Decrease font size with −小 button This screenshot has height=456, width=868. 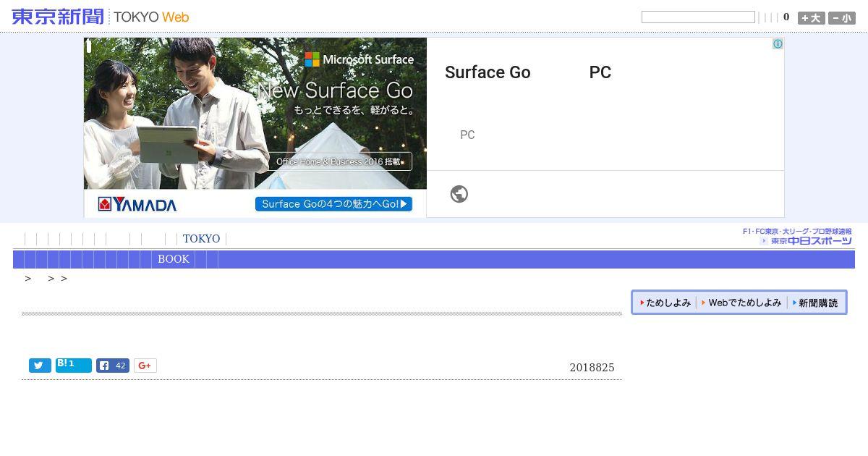[842, 18]
